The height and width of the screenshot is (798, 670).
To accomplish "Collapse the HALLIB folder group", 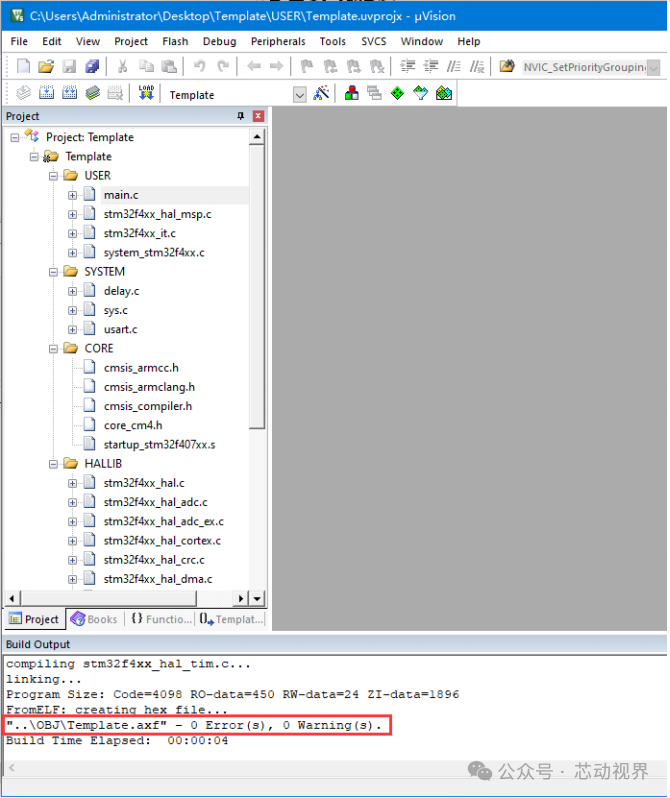I will (53, 464).
